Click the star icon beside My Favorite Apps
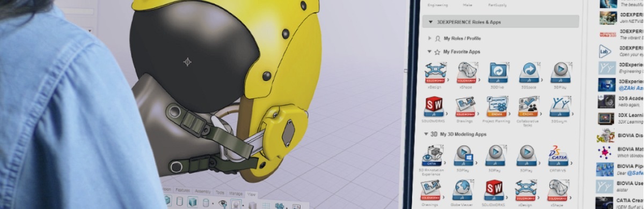Viewport: 644px width, 209px height. (438, 52)
